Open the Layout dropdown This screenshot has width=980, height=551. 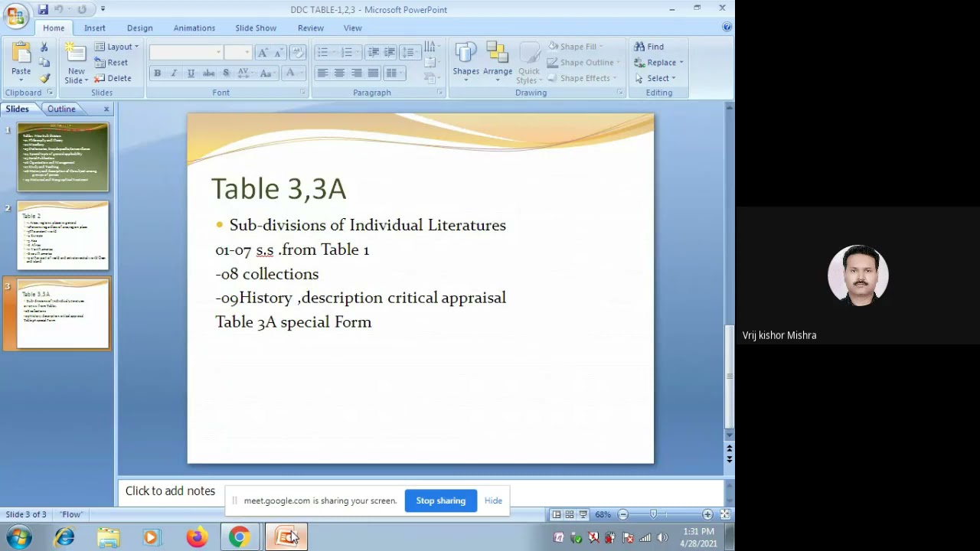click(x=116, y=47)
